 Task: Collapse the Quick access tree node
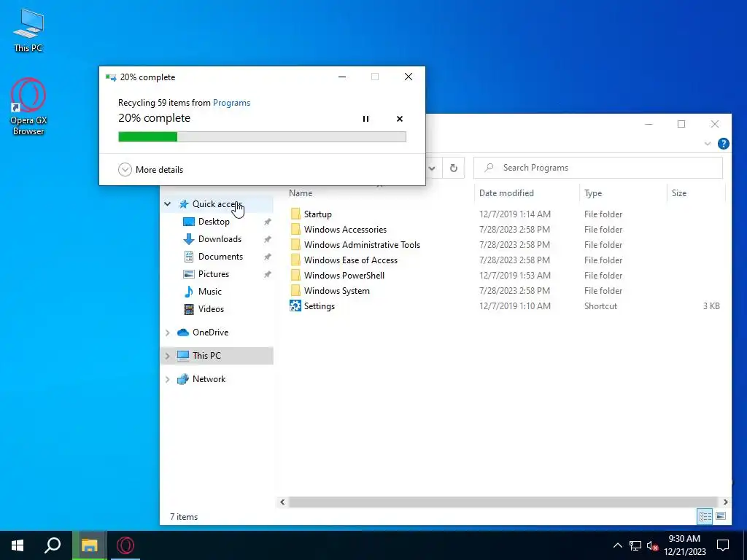point(167,204)
